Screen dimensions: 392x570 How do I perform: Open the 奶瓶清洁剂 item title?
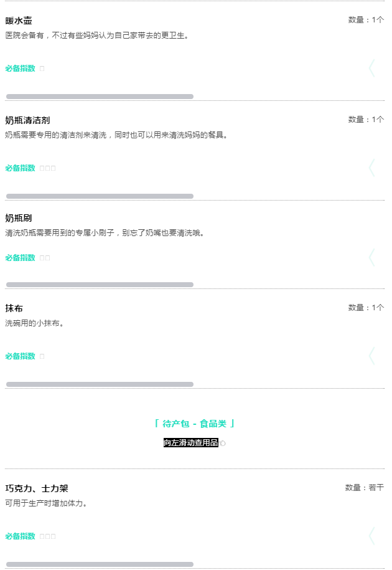[27, 120]
